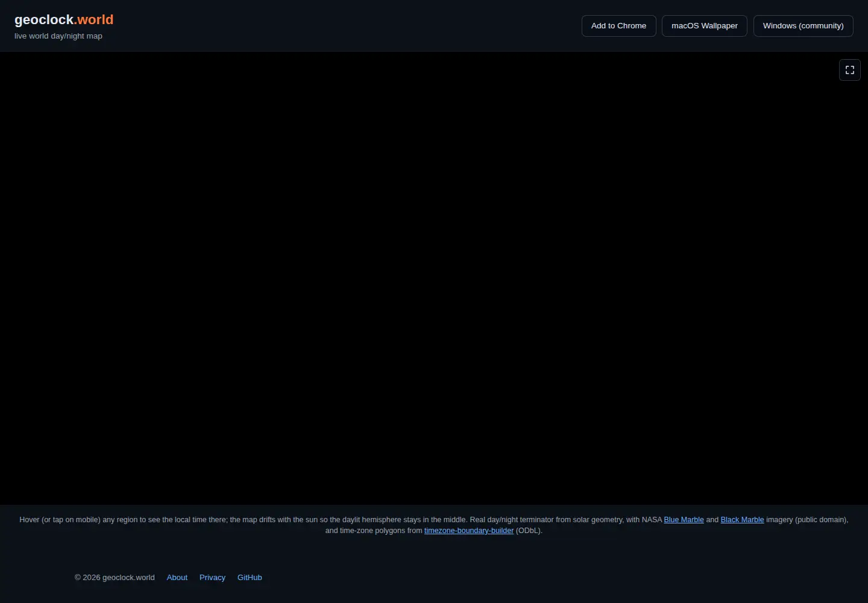Go to the Privacy page
The width and height of the screenshot is (868, 603).
(x=212, y=578)
